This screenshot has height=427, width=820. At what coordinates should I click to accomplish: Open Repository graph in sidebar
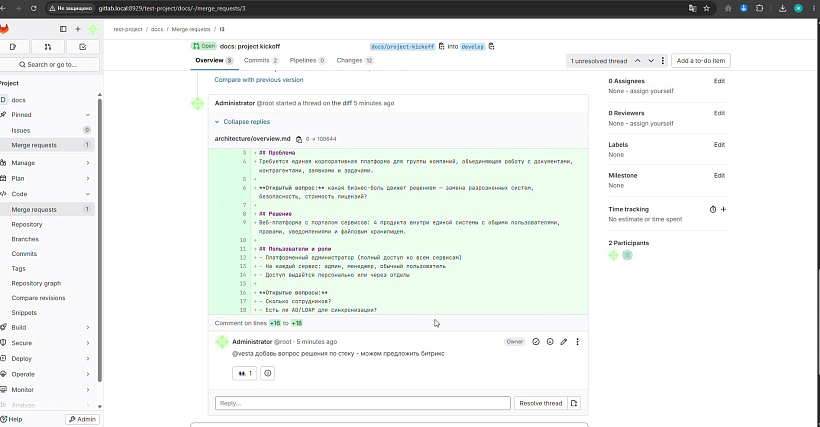(x=36, y=283)
